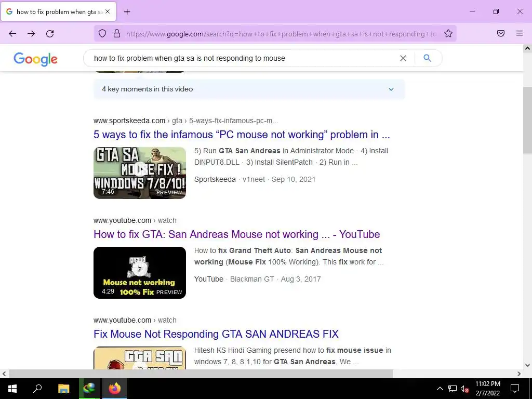Focus the browser URL address bar
Screen dimensions: 532x399
[x=282, y=34]
